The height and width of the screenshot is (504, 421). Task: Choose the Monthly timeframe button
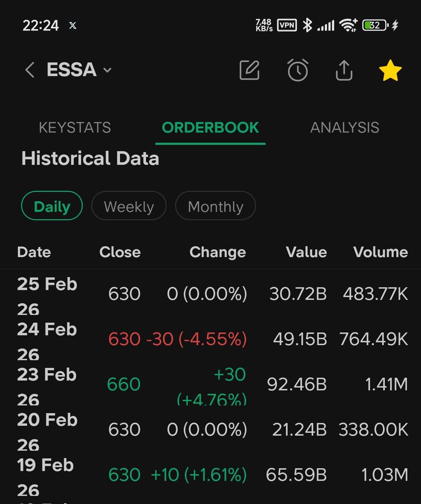(x=215, y=206)
